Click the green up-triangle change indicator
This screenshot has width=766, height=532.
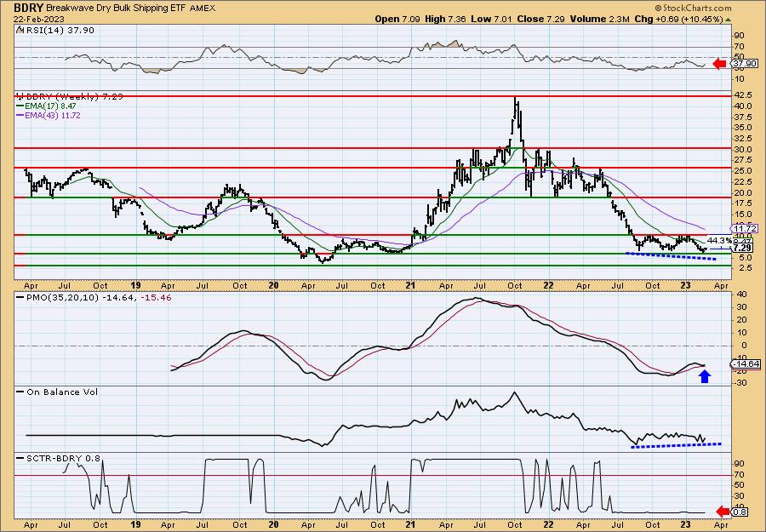coord(728,20)
